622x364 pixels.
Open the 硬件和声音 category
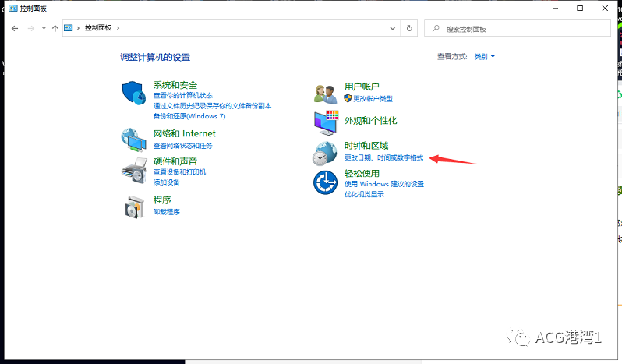pos(175,161)
